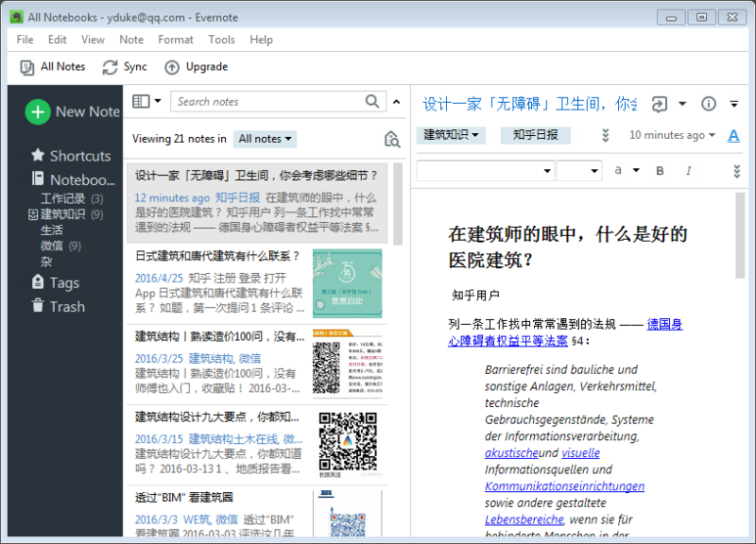Image resolution: width=756 pixels, height=544 pixels.
Task: Show note info with the info icon
Action: 708,104
